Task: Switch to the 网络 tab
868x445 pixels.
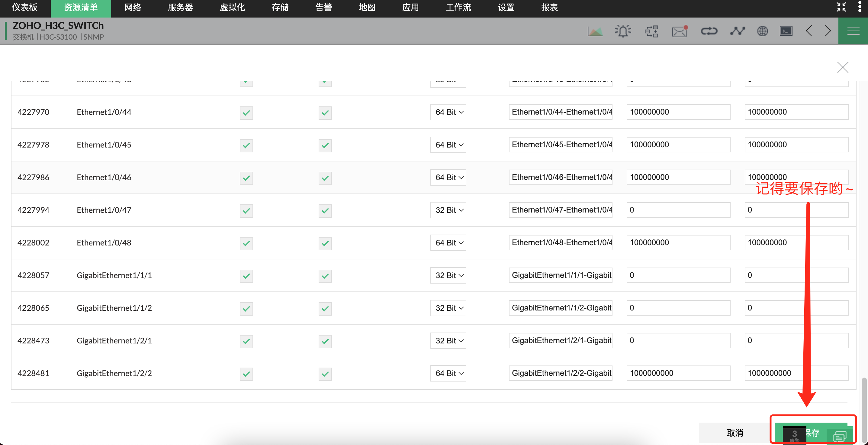Action: [133, 8]
